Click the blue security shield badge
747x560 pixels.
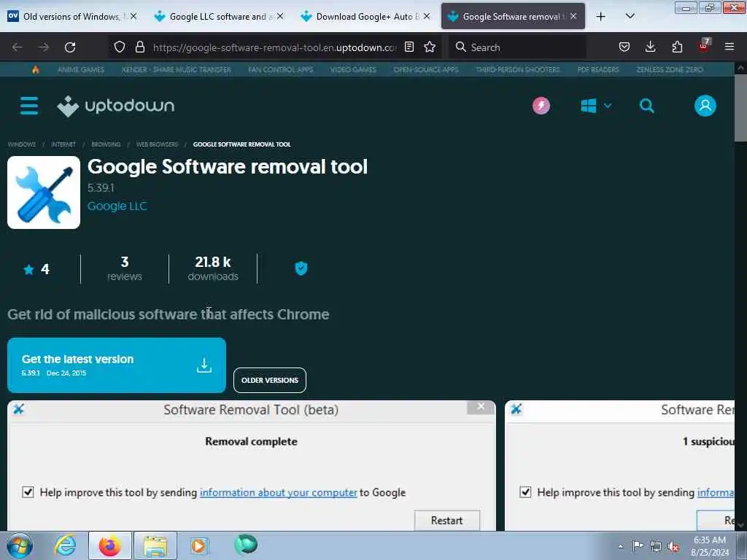[301, 268]
